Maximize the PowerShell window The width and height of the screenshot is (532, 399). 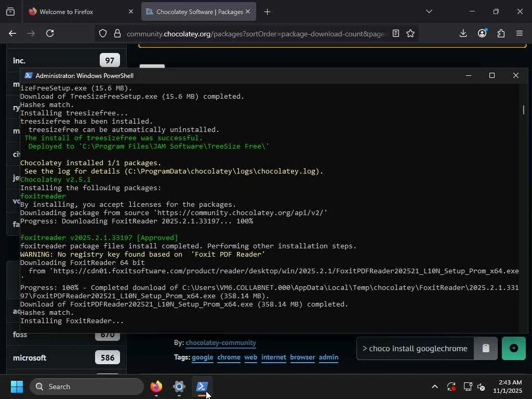click(x=492, y=75)
